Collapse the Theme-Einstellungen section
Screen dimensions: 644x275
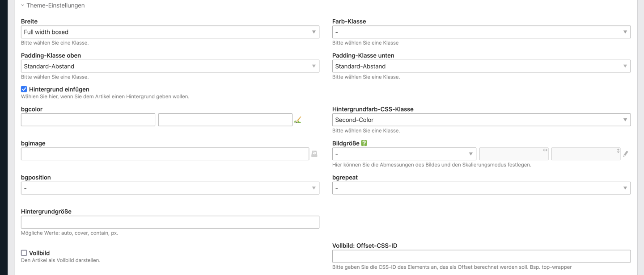click(x=23, y=6)
